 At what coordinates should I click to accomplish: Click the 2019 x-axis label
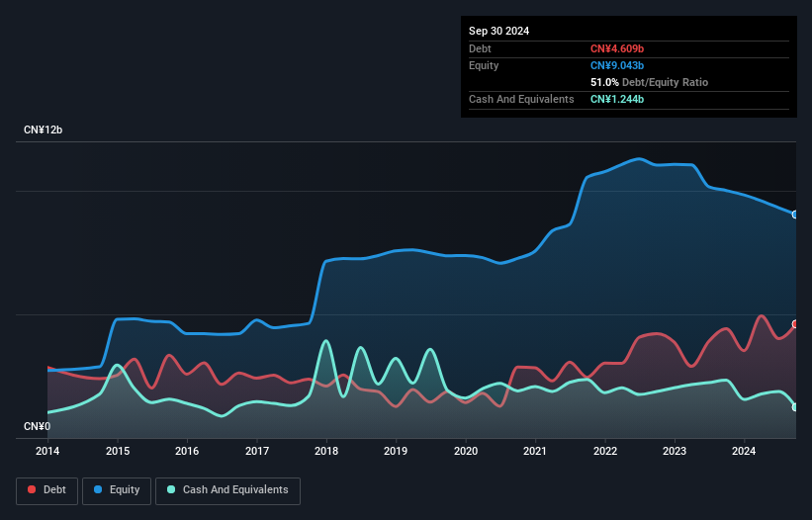pyautogui.click(x=396, y=451)
